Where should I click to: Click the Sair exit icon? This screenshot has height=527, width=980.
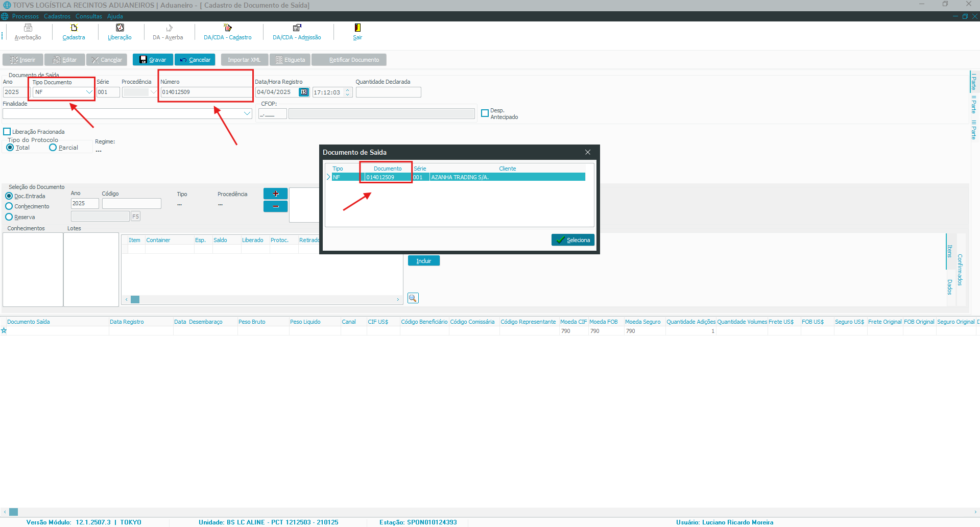(357, 32)
